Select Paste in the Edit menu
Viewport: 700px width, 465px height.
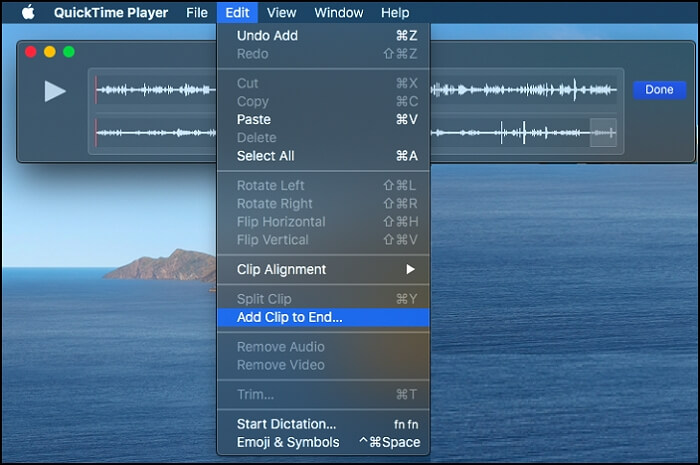pos(254,119)
